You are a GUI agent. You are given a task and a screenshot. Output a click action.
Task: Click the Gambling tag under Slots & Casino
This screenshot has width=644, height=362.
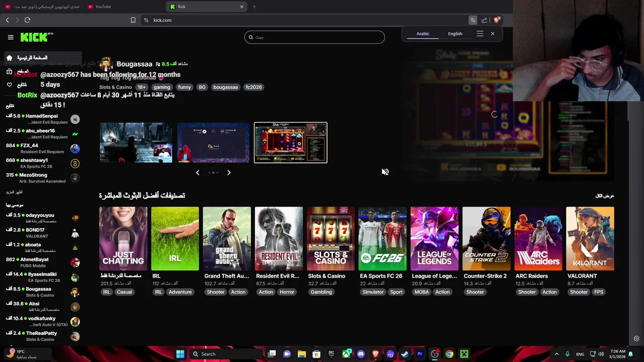(x=321, y=292)
